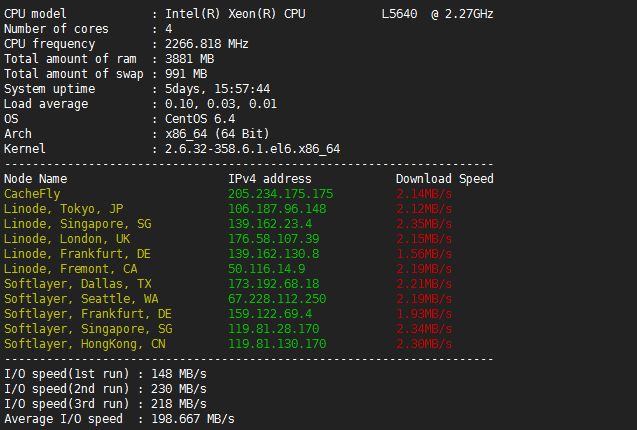Select the 2.34MB/s download speed
This screenshot has height=430, width=637.
[424, 329]
